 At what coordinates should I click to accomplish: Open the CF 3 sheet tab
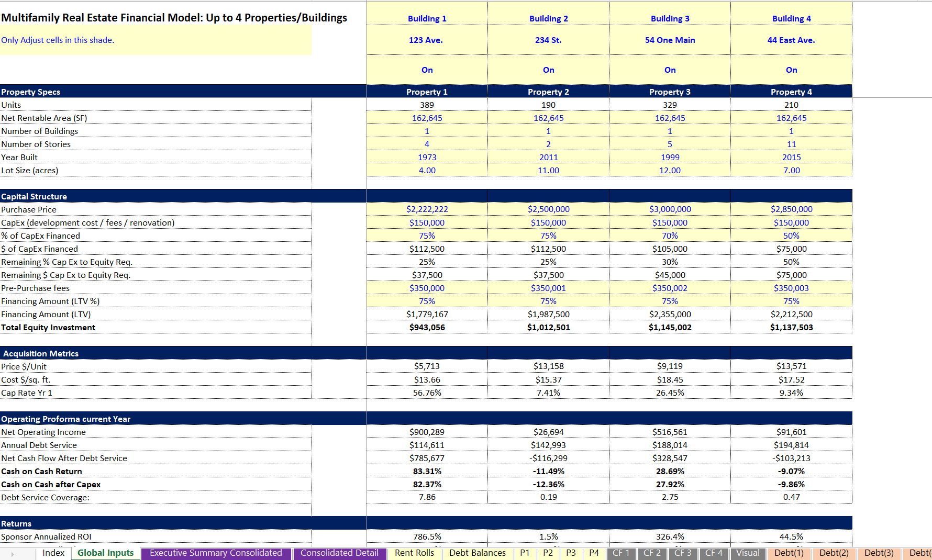pos(683,553)
